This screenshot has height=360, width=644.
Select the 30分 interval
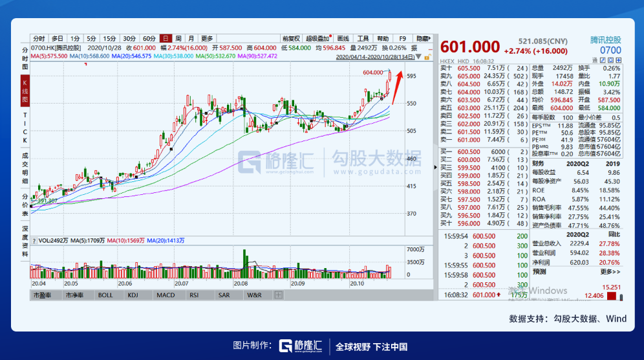click(x=129, y=38)
